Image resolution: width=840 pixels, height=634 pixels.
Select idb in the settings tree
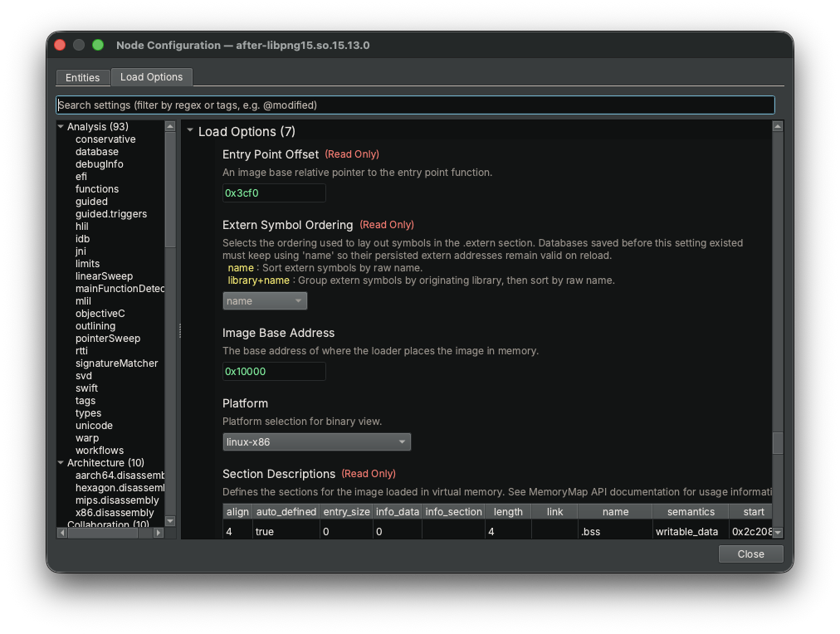point(82,239)
